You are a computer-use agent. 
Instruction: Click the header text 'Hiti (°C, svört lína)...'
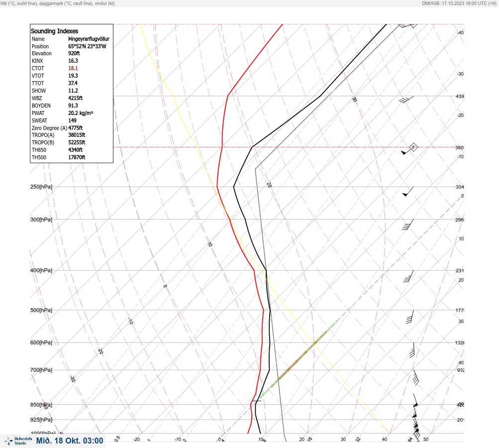pyautogui.click(x=58, y=3)
